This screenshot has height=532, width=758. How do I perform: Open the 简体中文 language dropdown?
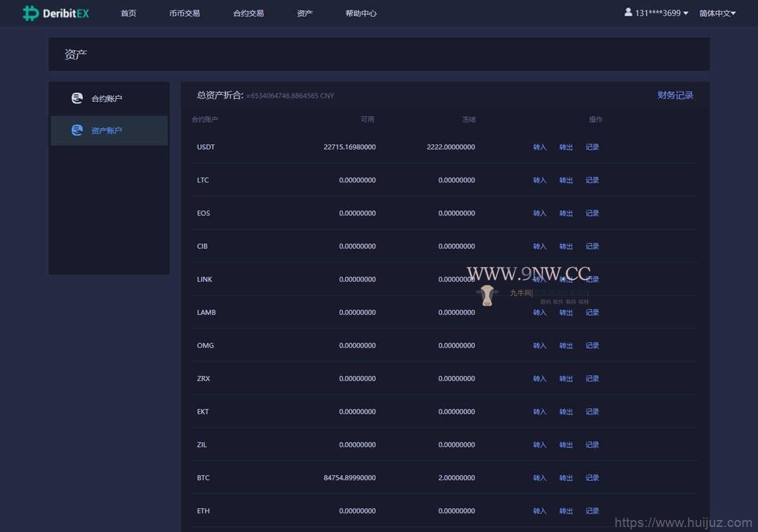coord(718,13)
